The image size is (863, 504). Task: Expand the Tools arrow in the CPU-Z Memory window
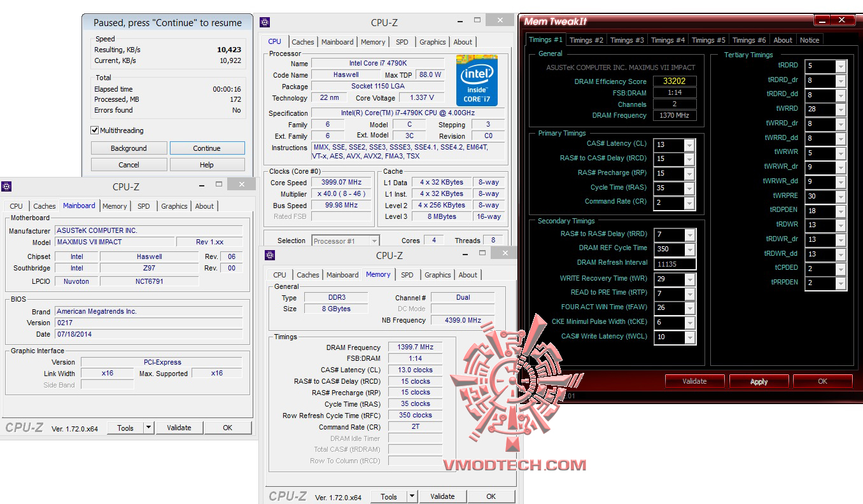(x=412, y=497)
